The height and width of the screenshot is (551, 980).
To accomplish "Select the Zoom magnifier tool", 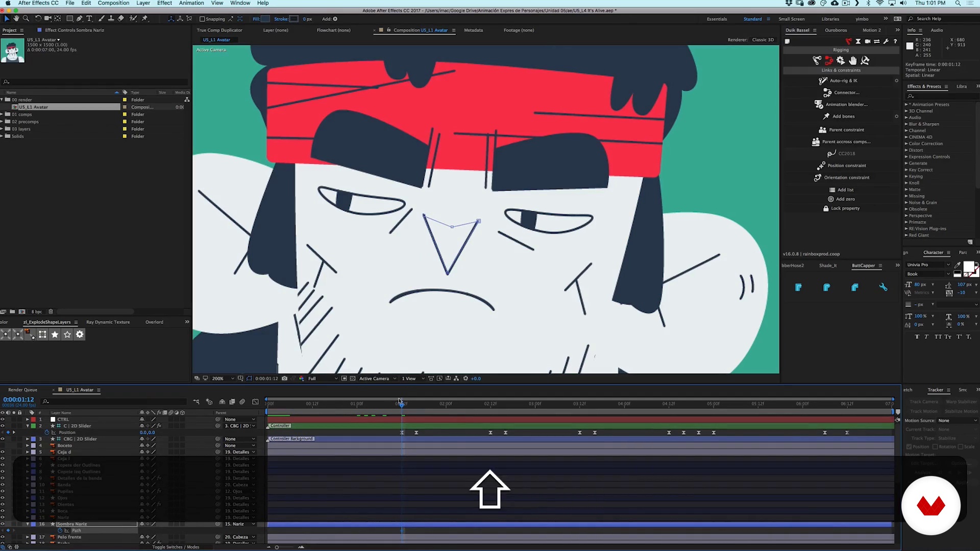I will (26, 18).
